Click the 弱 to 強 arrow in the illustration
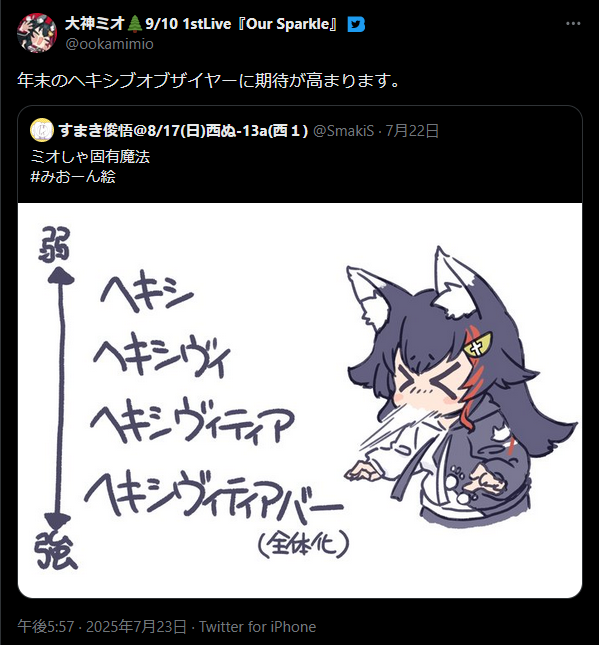 (60, 399)
